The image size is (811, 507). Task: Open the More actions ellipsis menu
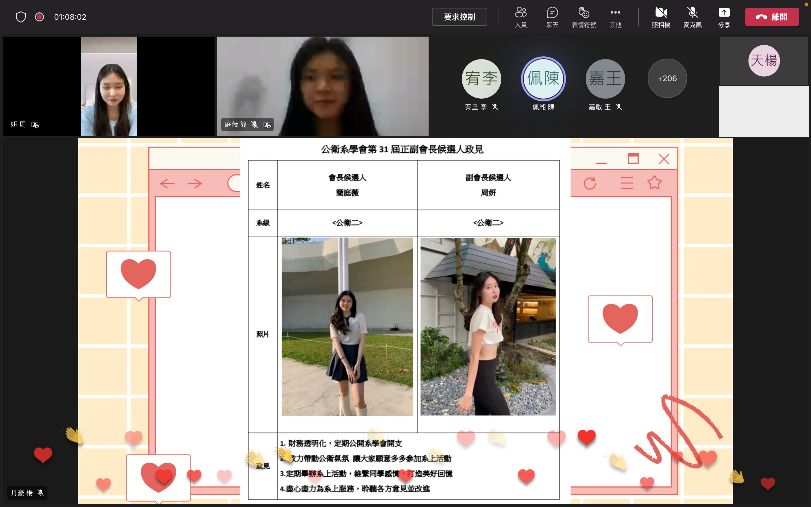click(615, 15)
